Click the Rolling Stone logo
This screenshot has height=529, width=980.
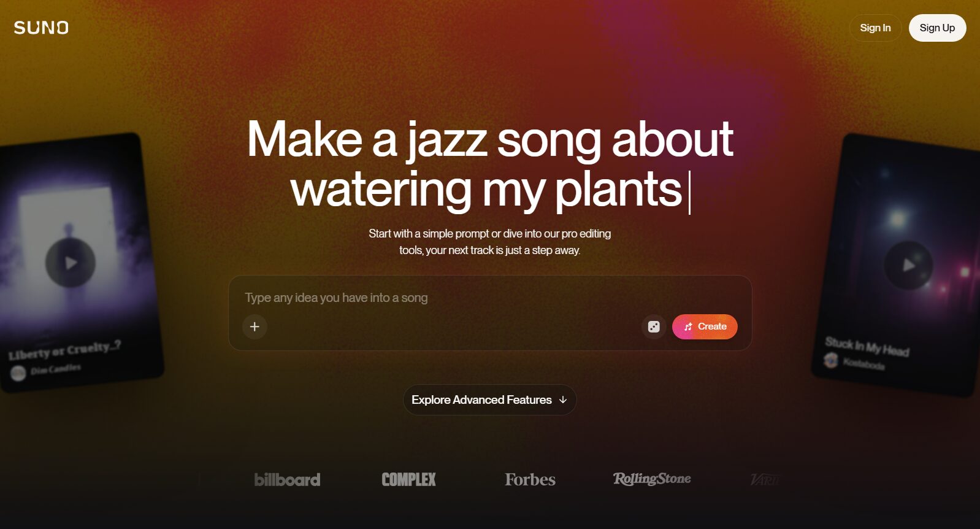[652, 479]
